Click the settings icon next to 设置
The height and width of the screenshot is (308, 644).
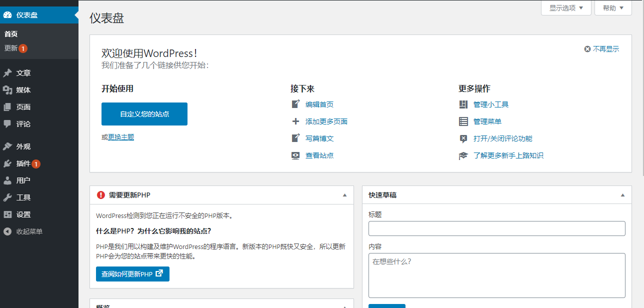7,214
